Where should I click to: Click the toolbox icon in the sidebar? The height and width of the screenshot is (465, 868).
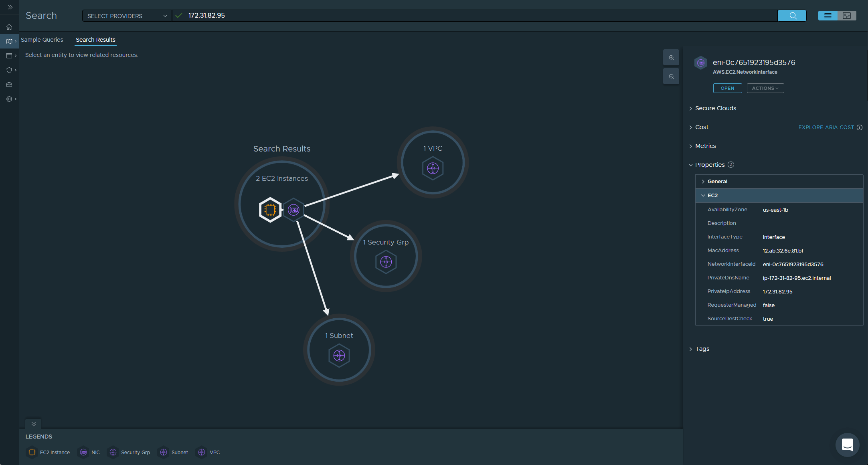pyautogui.click(x=9, y=84)
